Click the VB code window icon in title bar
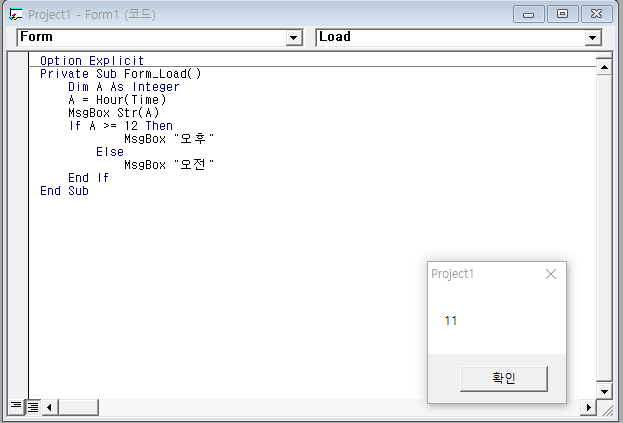Viewport: 623px width, 423px height. point(15,14)
